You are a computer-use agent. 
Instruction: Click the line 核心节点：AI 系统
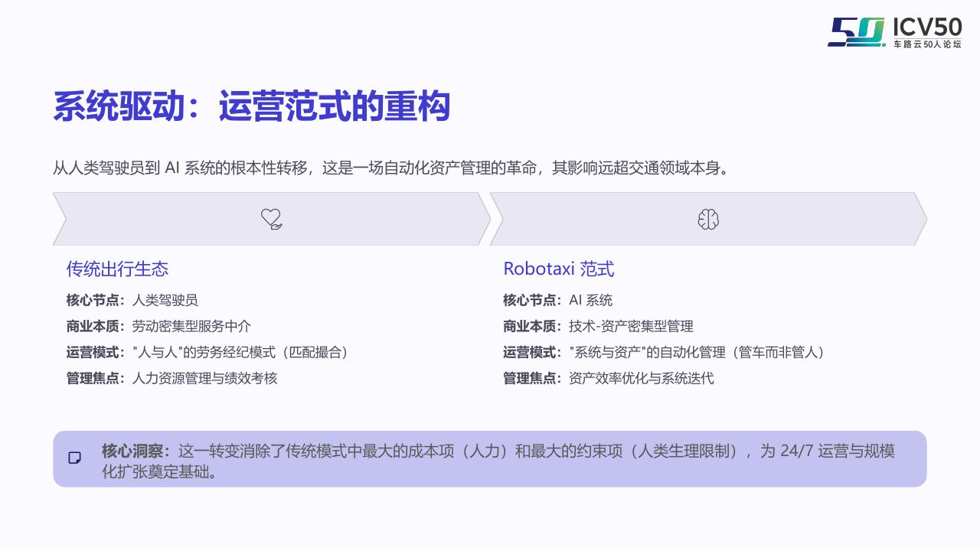pyautogui.click(x=557, y=300)
